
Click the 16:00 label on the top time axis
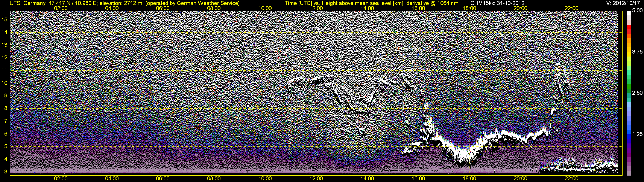[418, 8]
